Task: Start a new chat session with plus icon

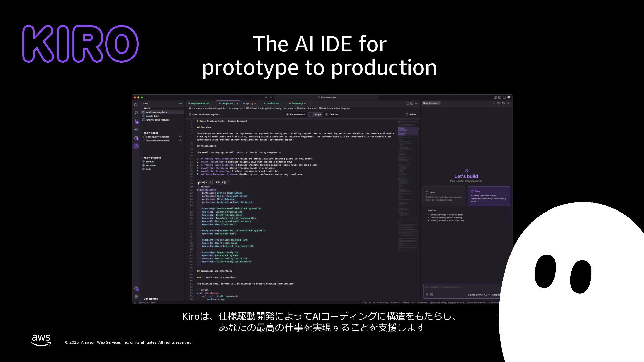Action: coord(494,103)
